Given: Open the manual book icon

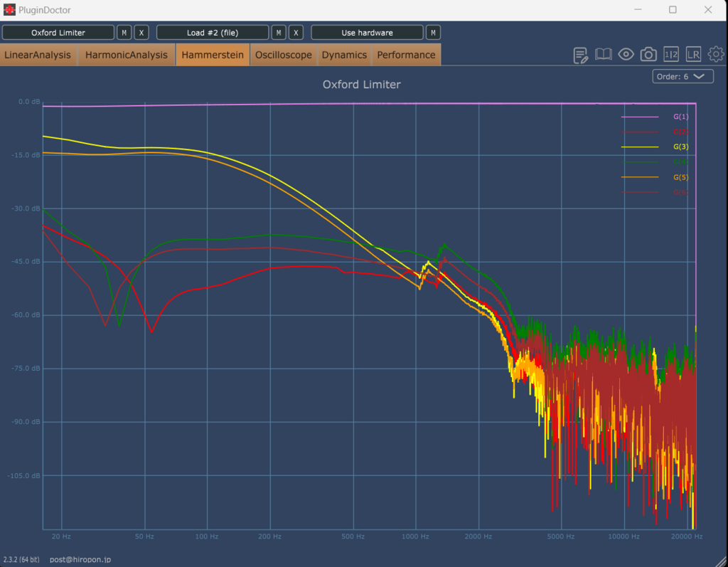Looking at the screenshot, I should pos(603,55).
